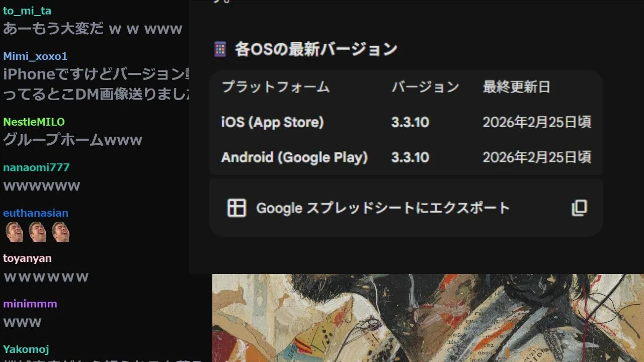Open chat user to_mi_ta's name
The width and height of the screenshot is (644, 362).
(27, 11)
